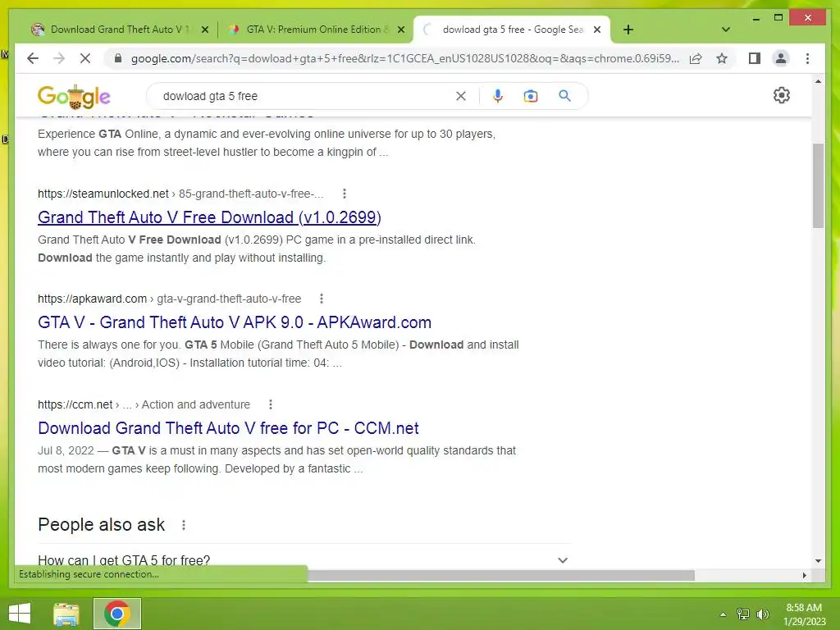Click the ccm.net URL breadcrumb
840x630 pixels.
pos(144,404)
